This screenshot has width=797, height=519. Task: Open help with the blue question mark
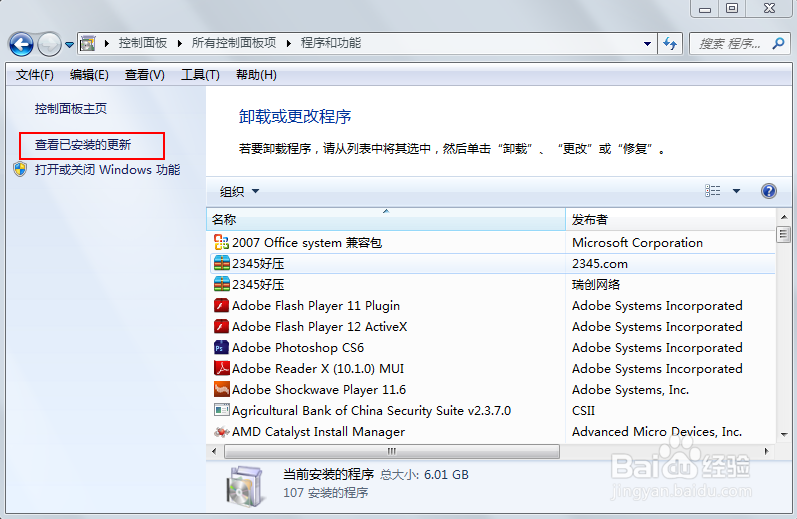pyautogui.click(x=769, y=191)
